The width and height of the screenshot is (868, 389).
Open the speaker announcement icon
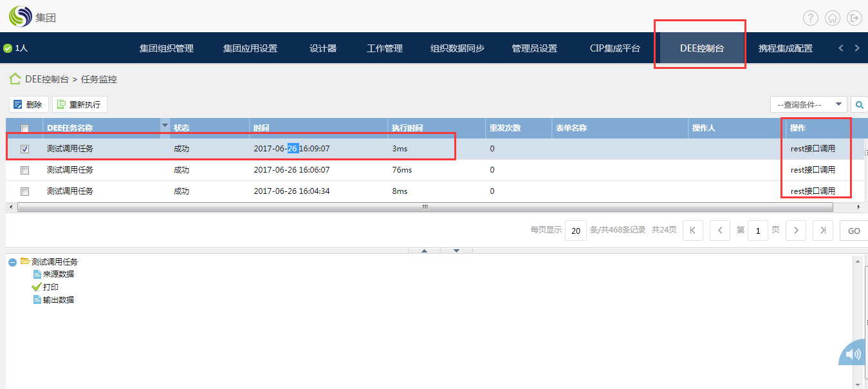[854, 354]
